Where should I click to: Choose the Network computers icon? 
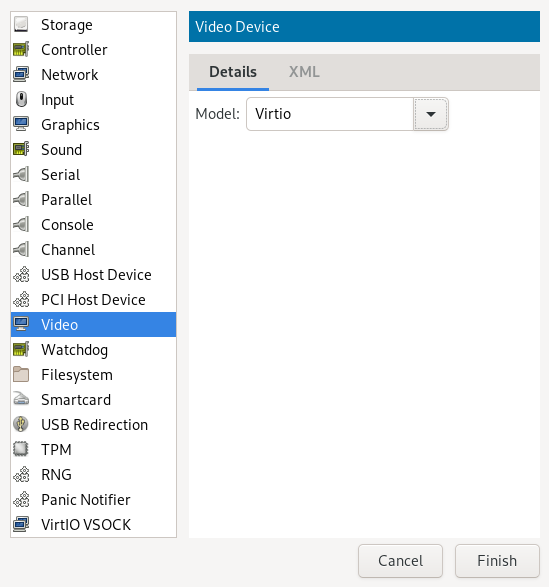click(21, 74)
